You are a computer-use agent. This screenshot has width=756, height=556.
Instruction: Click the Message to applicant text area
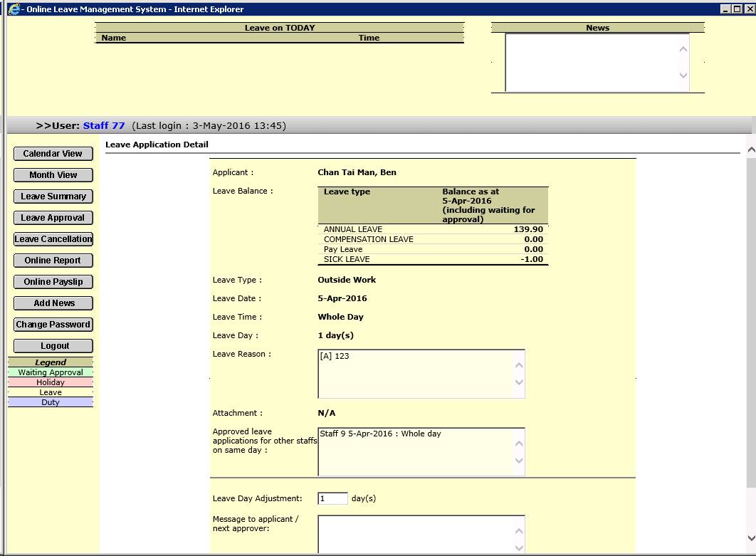click(421, 535)
